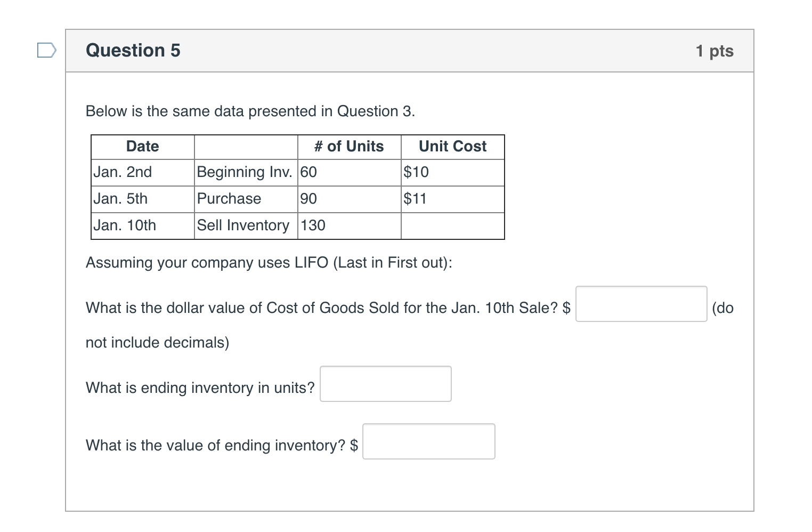This screenshot has height=532, width=812.
Task: Click the 1 pts label
Action: (714, 50)
